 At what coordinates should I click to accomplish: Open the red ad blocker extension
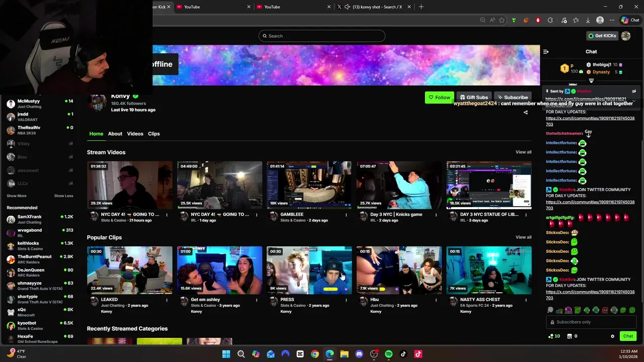538,20
